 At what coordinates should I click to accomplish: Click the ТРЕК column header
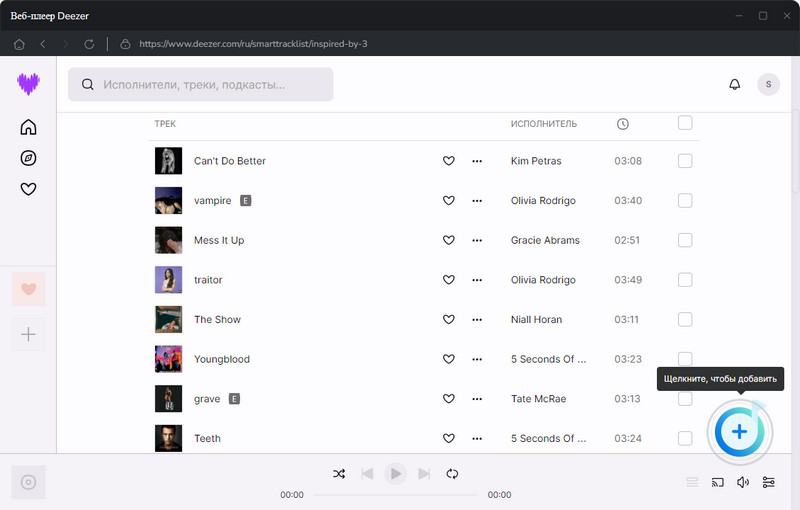165,124
